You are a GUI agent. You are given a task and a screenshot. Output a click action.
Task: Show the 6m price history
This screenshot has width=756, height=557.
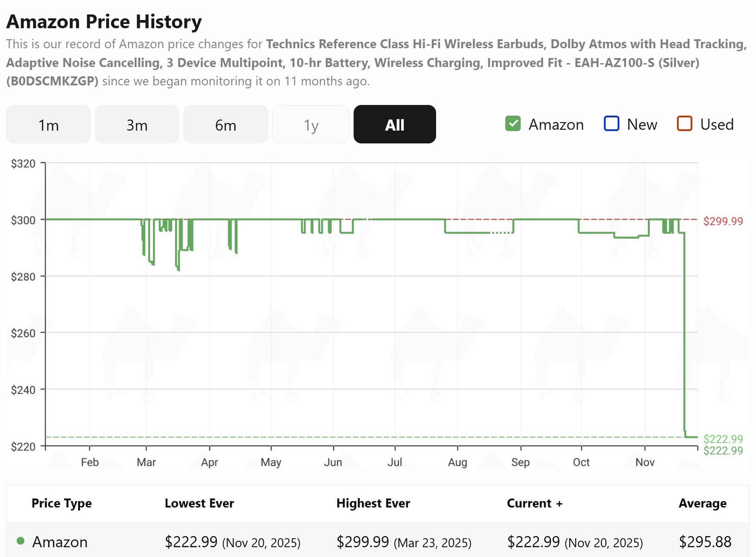tap(226, 124)
